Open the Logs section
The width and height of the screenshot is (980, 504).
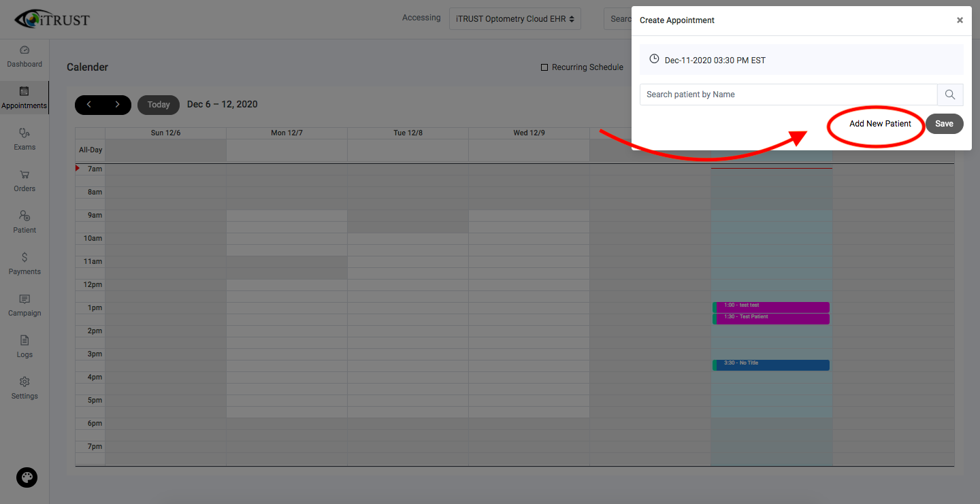click(x=24, y=348)
